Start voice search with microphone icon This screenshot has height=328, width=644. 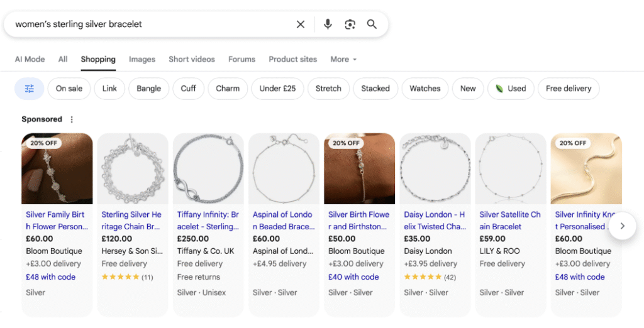[328, 25]
